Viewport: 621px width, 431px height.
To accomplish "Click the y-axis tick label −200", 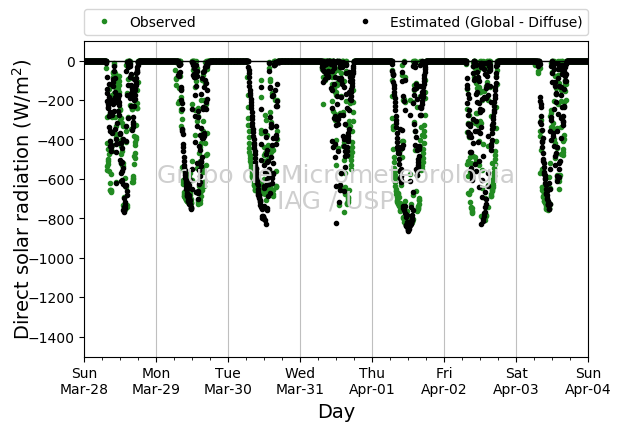I will (56, 101).
